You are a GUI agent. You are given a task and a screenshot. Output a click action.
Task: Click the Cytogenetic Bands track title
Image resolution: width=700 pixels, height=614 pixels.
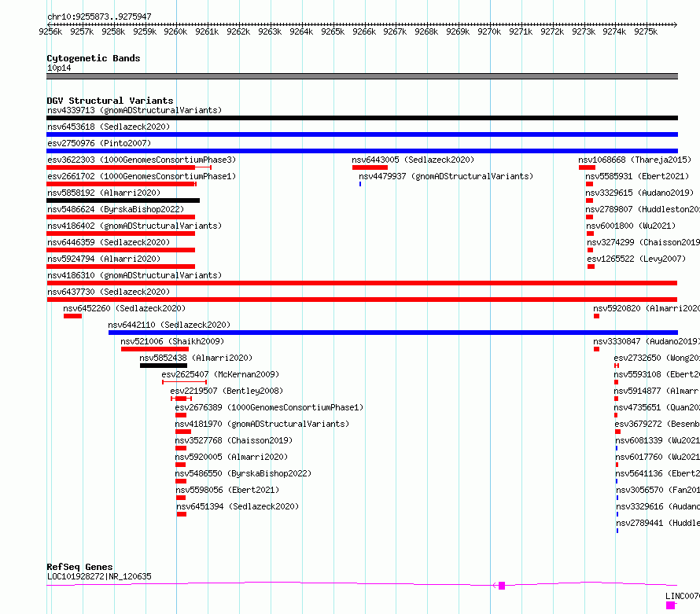coord(94,58)
